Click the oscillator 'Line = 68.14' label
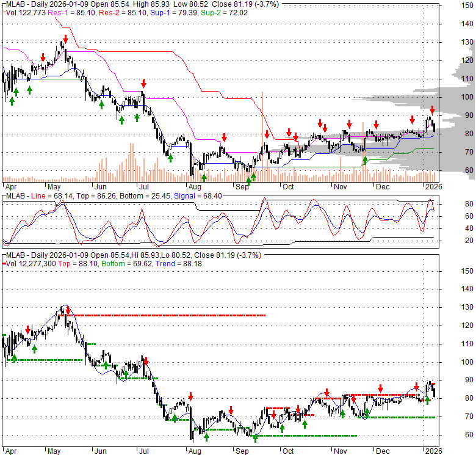This screenshot has height=455, width=476. click(x=52, y=196)
